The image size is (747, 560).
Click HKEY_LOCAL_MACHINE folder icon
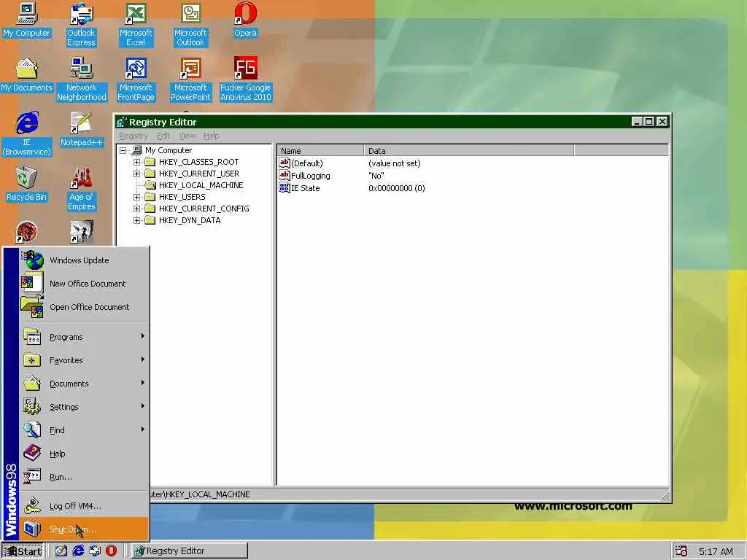point(150,184)
